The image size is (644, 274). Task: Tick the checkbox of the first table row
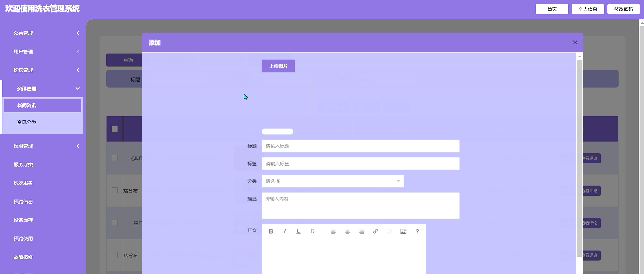[115, 158]
